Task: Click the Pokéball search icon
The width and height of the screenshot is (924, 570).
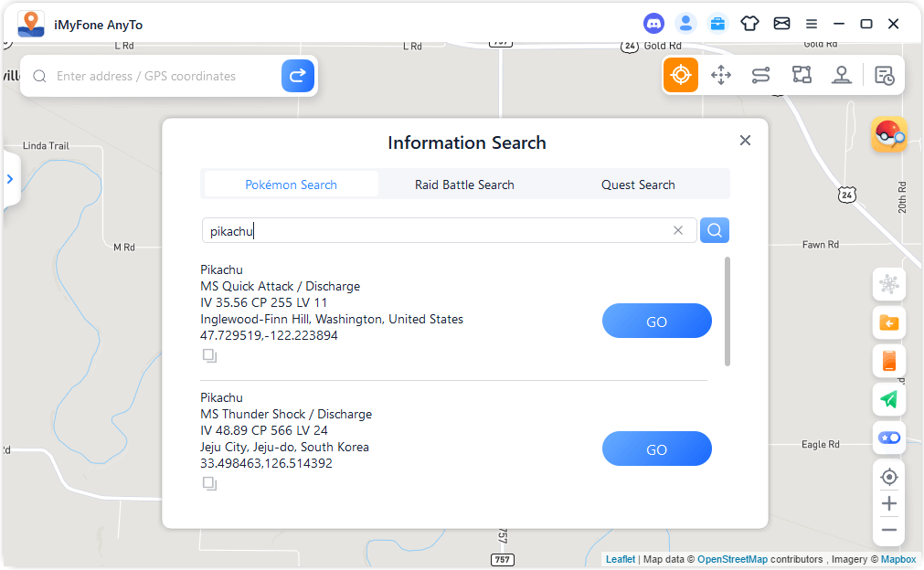Action: (889, 134)
